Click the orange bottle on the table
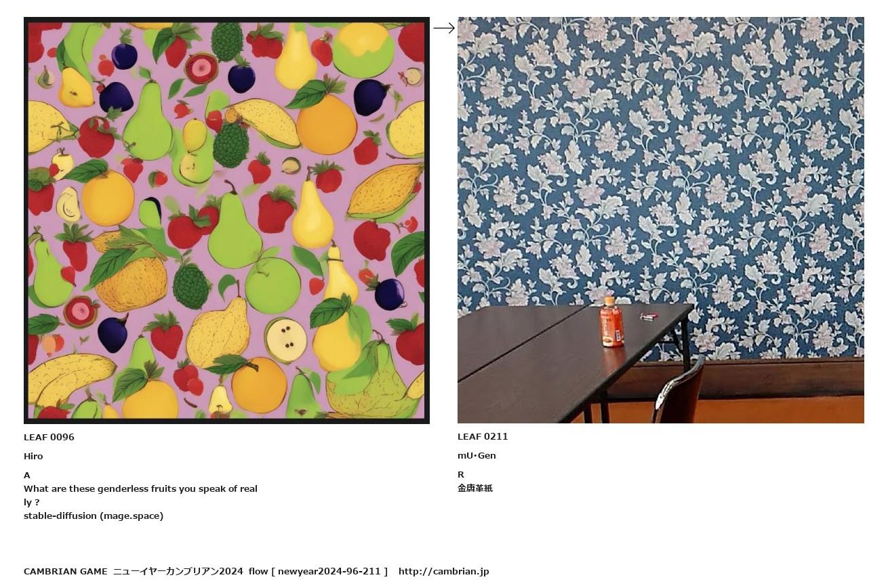The width and height of the screenshot is (888, 588). coord(611,322)
